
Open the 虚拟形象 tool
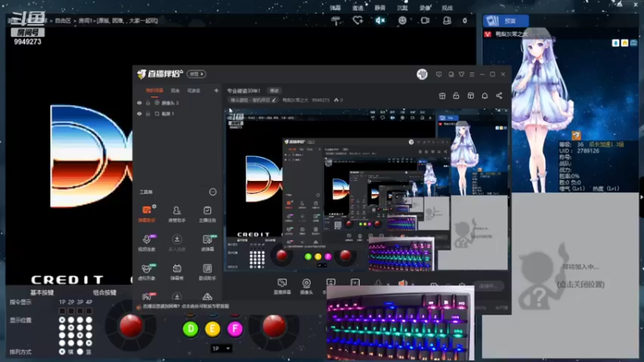point(147,272)
